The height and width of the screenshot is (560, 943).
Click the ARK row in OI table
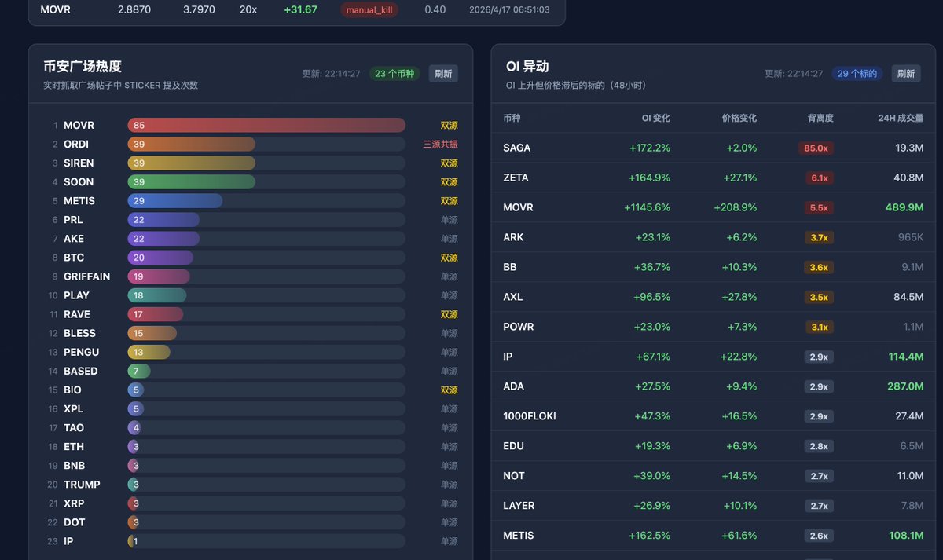(714, 237)
